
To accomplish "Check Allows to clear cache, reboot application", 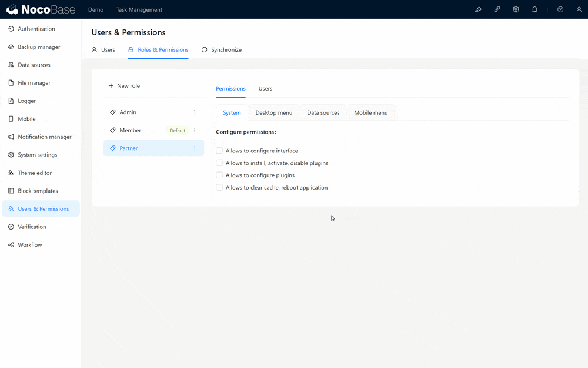I will 219,187.
